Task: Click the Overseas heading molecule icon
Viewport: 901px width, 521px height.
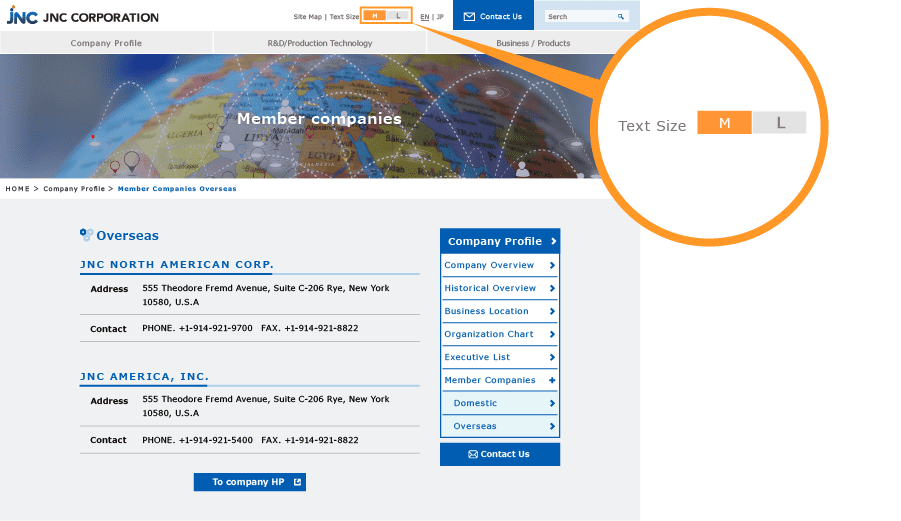Action: 86,234
